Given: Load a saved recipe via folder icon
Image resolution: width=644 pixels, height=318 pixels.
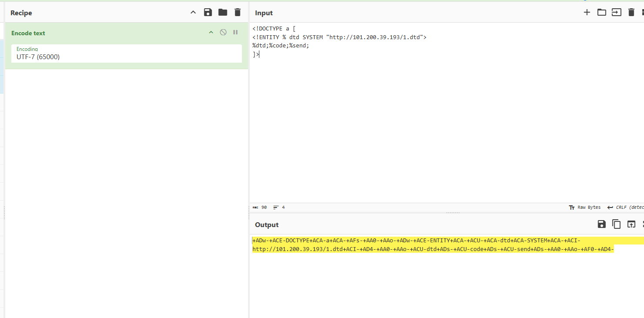Looking at the screenshot, I should [223, 13].
